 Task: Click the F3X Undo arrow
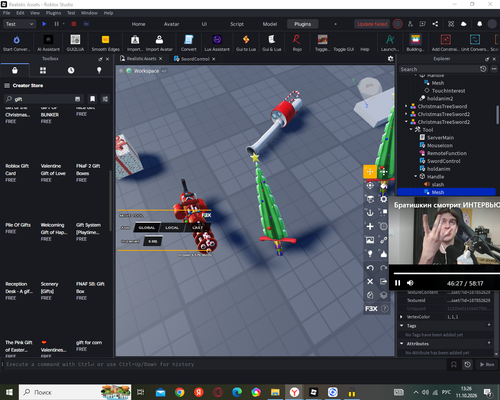point(370,268)
